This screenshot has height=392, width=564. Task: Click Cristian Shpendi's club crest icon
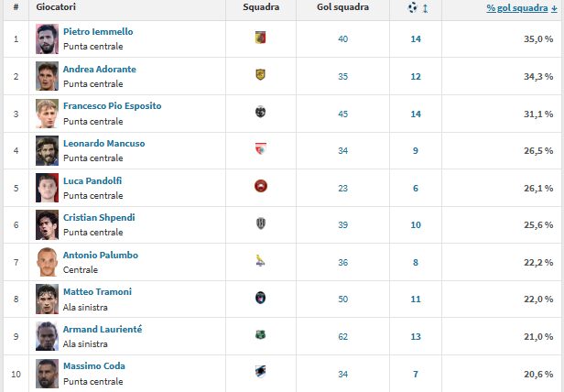[x=261, y=224]
